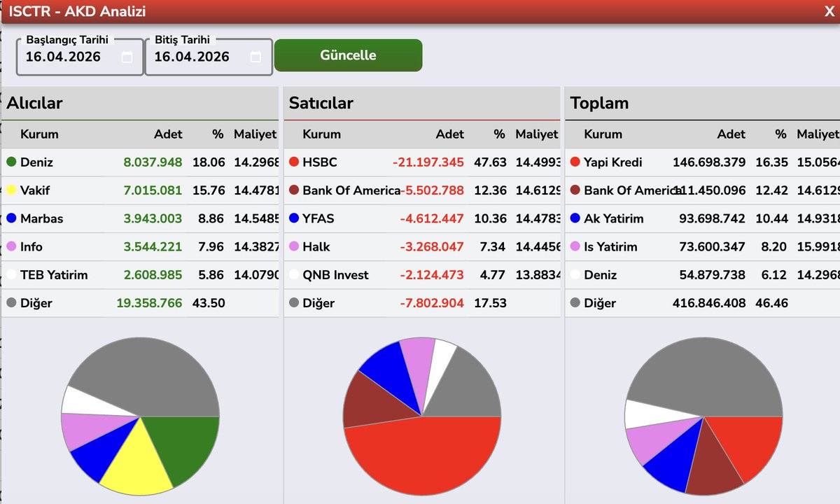Screen dimensions: 840x504
Task: Click the 7.015.081 quantity value
Action: pos(153,190)
